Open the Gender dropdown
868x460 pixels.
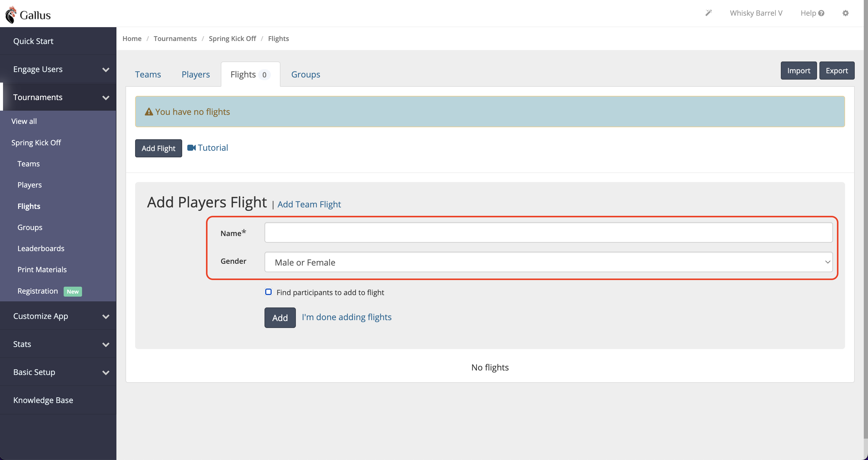tap(548, 262)
